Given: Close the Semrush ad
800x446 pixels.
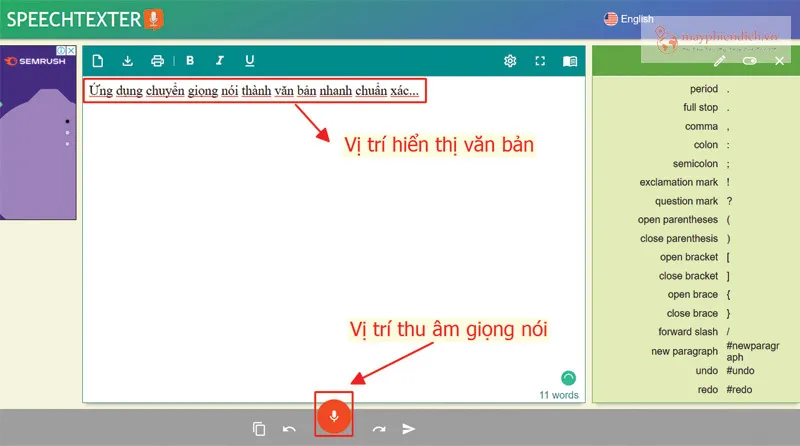Looking at the screenshot, I should point(71,51).
